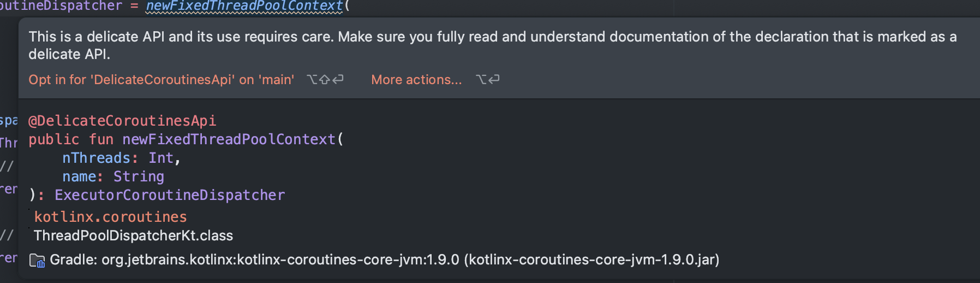Click the Gradle library folder icon
This screenshot has height=283, width=980.
[x=37, y=261]
